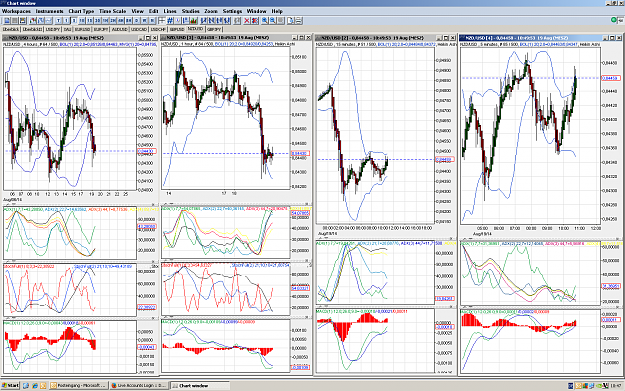Set timeframe to monthly with M button
625x391 pixels.
pyautogui.click(x=152, y=20)
